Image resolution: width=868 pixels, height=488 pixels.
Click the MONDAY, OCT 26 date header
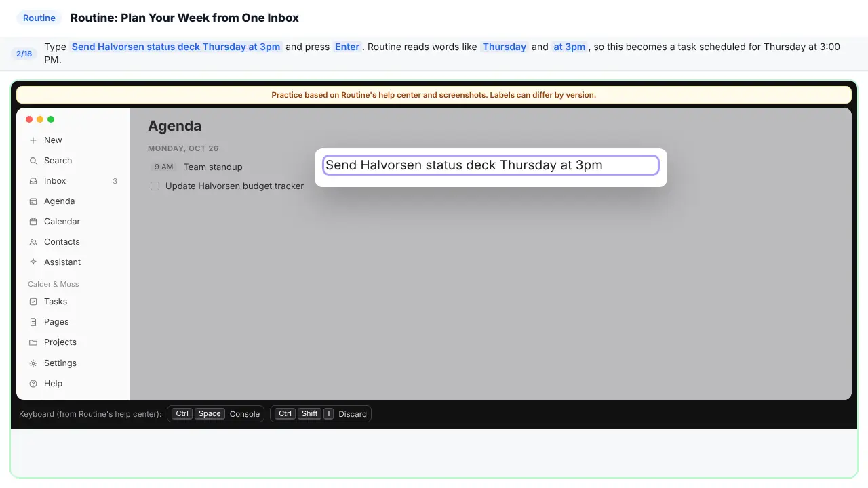[183, 148]
